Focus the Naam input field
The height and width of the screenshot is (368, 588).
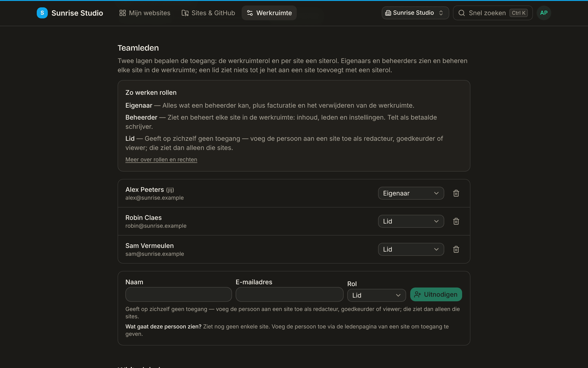coord(179,294)
